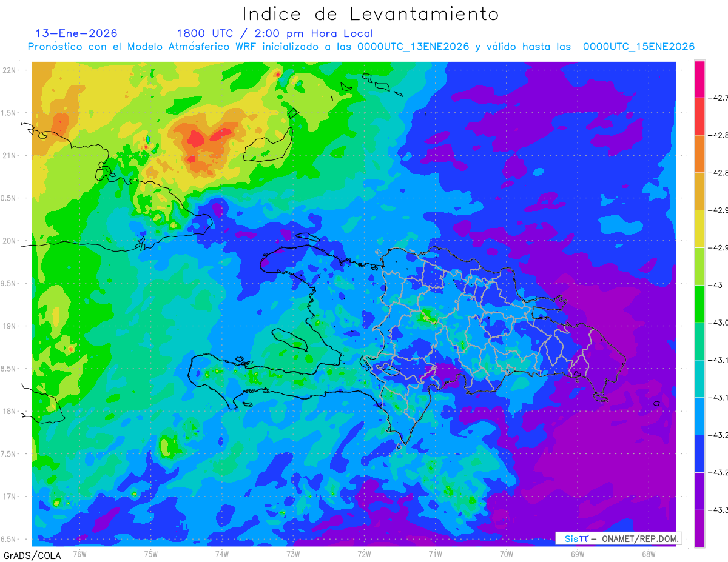The image size is (728, 562).
Task: Click the 'Pronóstico con el Modelo Atmosférico WRF' line
Action: [361, 47]
